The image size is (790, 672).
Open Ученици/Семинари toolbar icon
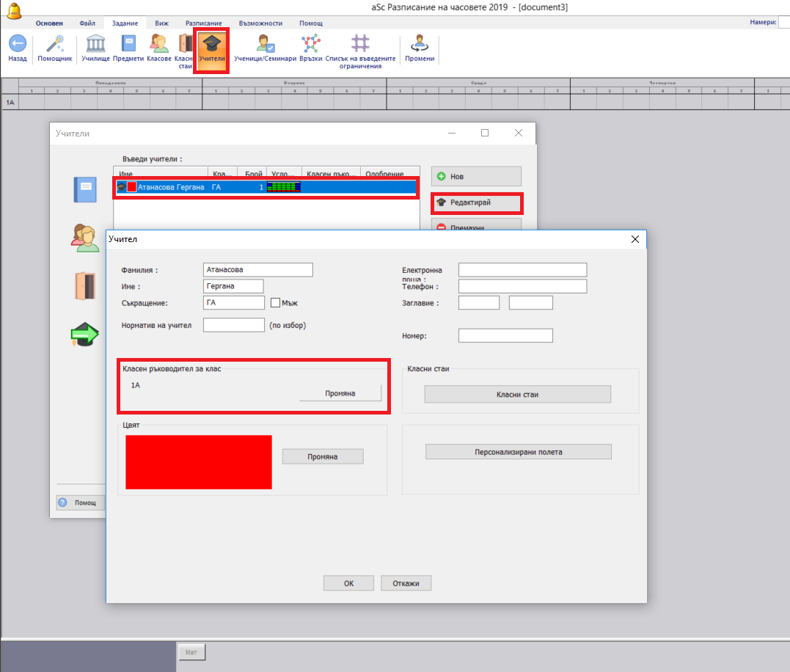265,44
